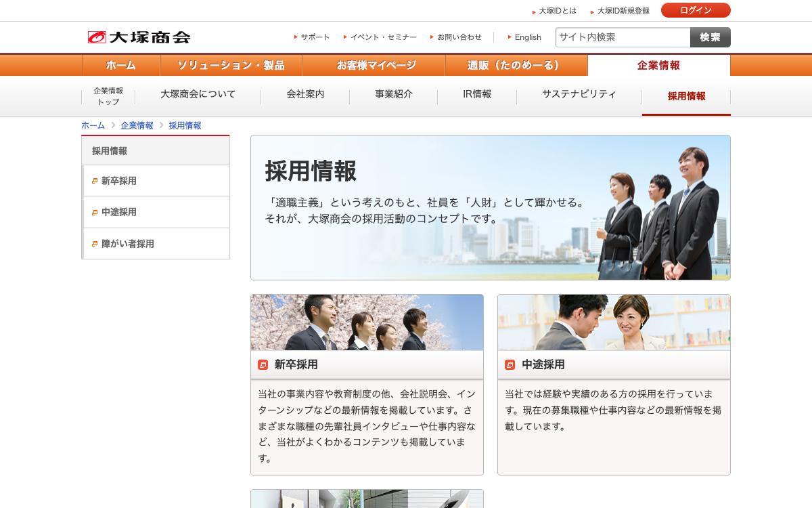Open 障がい者採用 in the sidebar

[156, 244]
